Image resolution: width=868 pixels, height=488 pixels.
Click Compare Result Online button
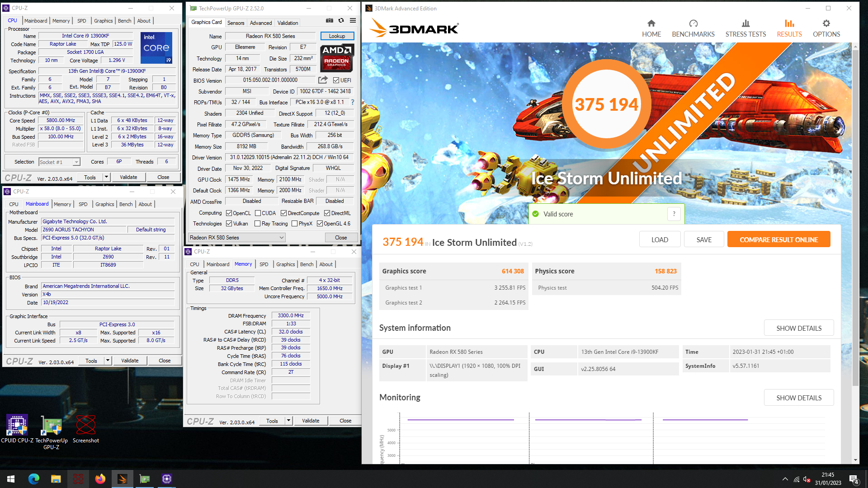point(778,239)
